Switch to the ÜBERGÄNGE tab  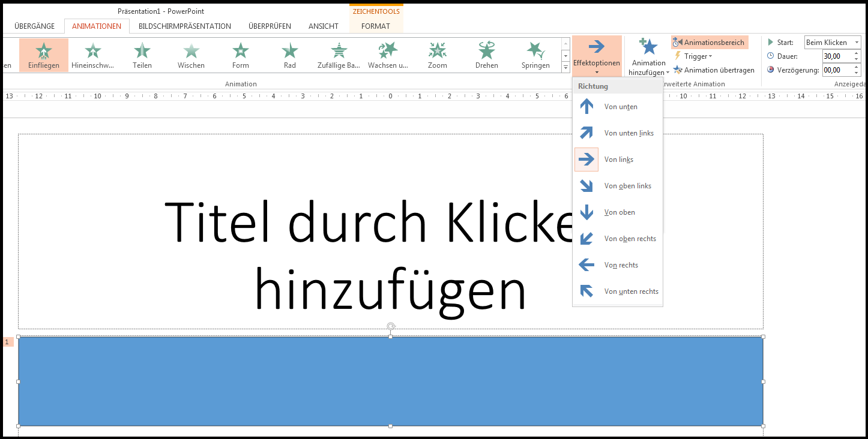pyautogui.click(x=35, y=26)
